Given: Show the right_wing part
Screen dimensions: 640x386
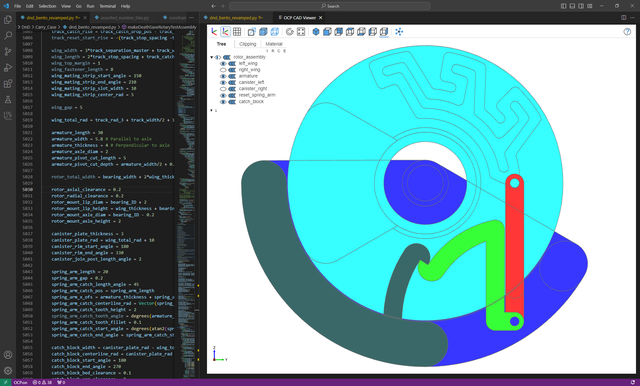Looking at the screenshot, I should click(223, 70).
